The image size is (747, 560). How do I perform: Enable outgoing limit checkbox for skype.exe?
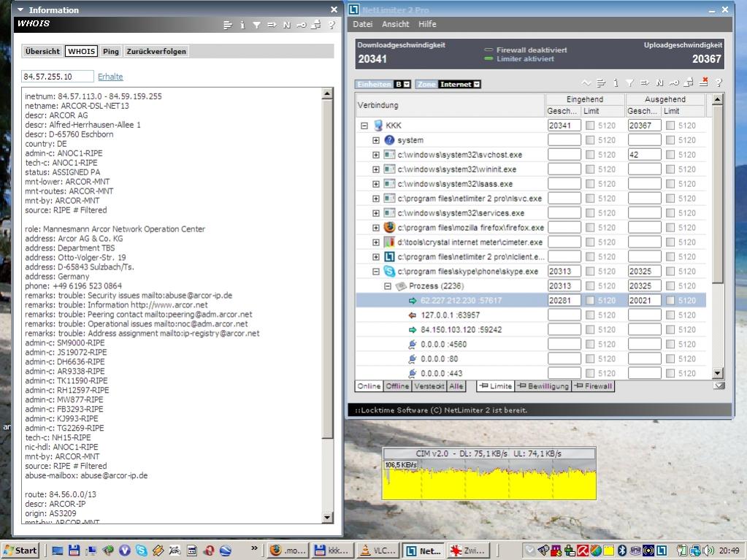pyautogui.click(x=670, y=271)
